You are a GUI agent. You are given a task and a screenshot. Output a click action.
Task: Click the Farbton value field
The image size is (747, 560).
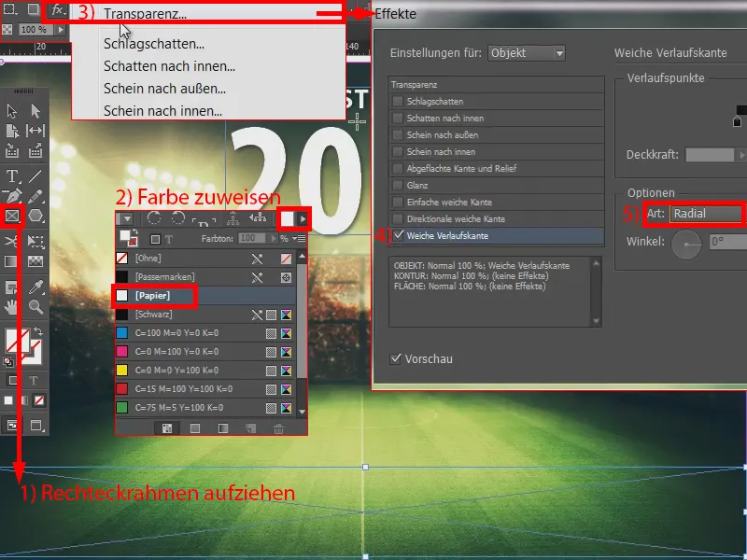(253, 238)
